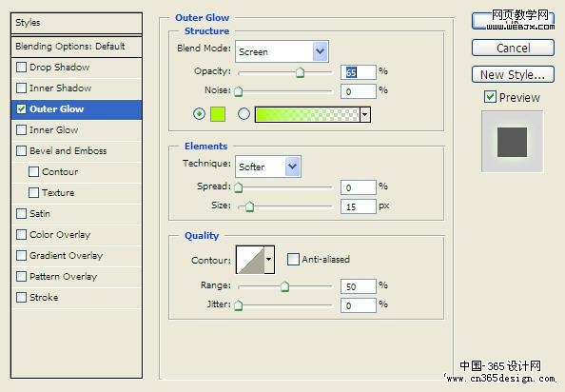Screen dimensions: 565x392
Task: Open the Contour curve thumbnail picker
Action: coord(250,260)
